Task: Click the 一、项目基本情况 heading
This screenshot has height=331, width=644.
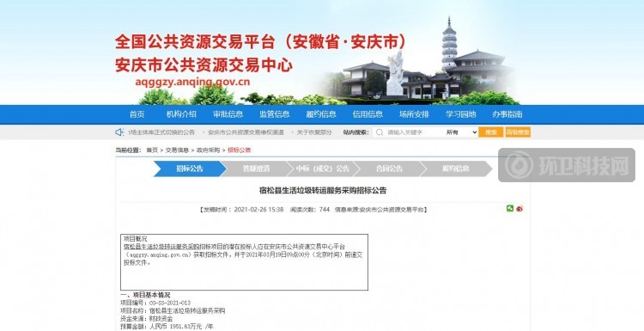Action: [x=145, y=295]
